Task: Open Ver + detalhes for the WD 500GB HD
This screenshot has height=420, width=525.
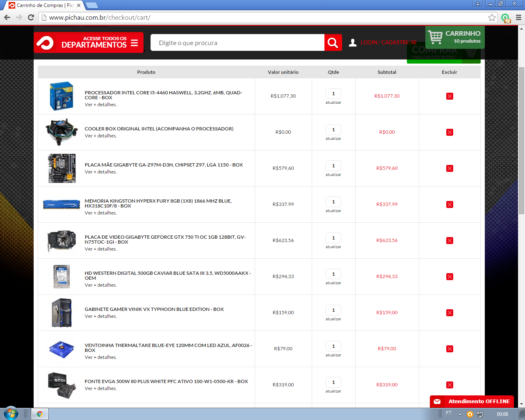Action: [101, 285]
